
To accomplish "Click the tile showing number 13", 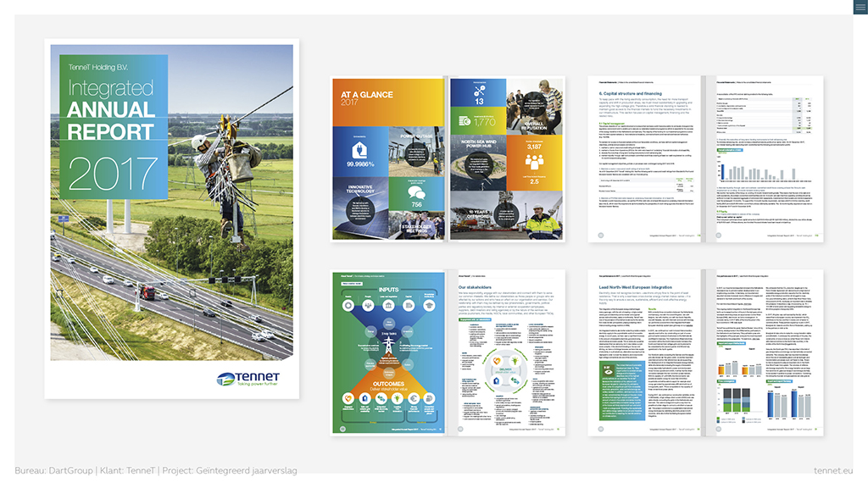I will pyautogui.click(x=478, y=92).
